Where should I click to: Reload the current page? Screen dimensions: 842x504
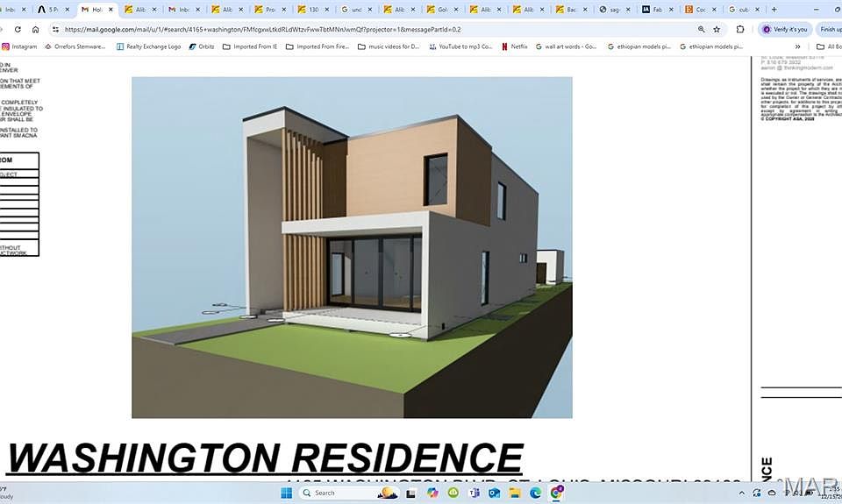click(x=18, y=30)
